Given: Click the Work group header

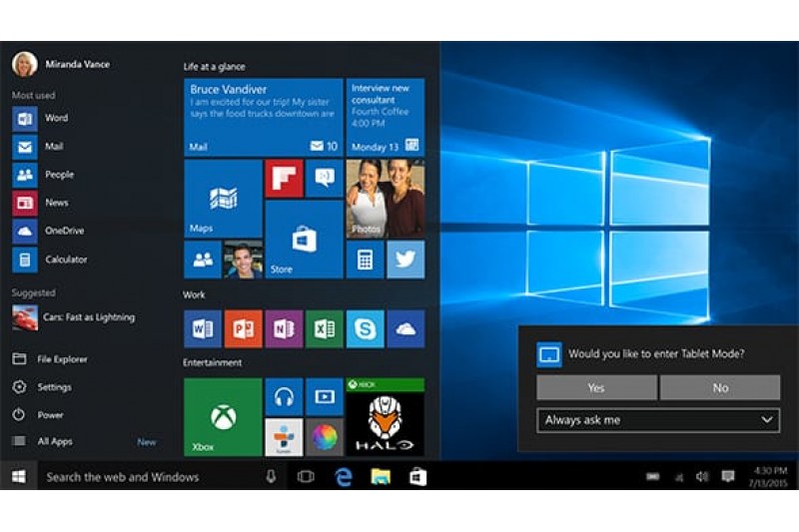Looking at the screenshot, I should [194, 294].
